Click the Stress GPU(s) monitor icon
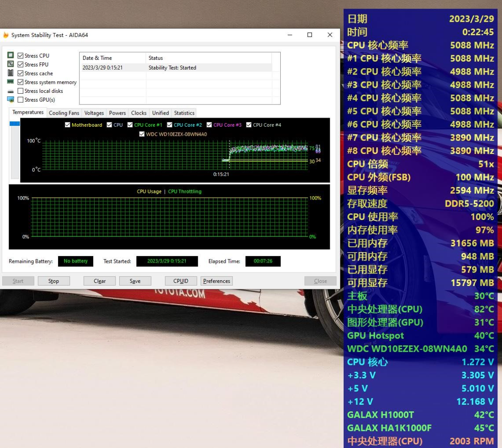 pyautogui.click(x=11, y=100)
